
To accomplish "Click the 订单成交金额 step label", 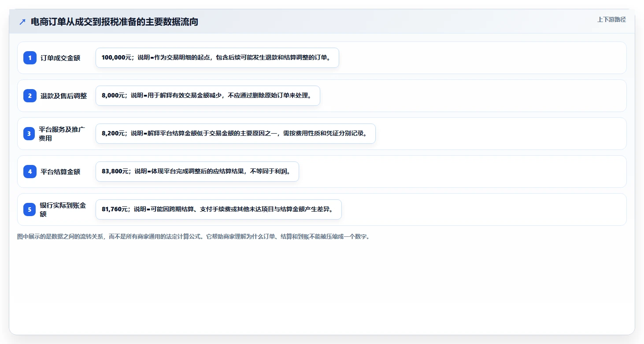I will pyautogui.click(x=60, y=58).
